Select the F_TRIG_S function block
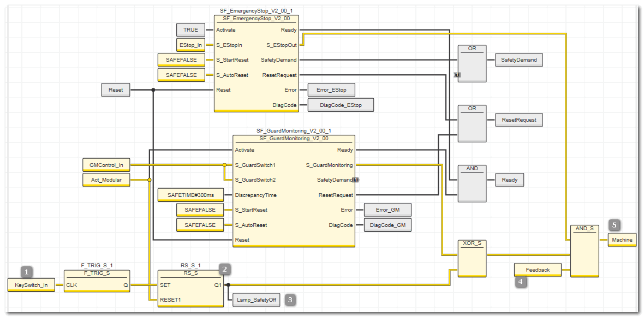The image size is (644, 318). (97, 281)
